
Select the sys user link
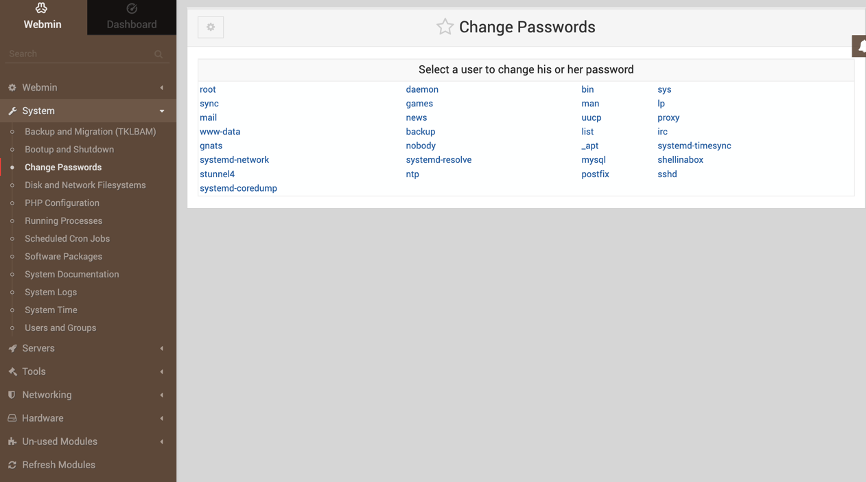tap(664, 89)
